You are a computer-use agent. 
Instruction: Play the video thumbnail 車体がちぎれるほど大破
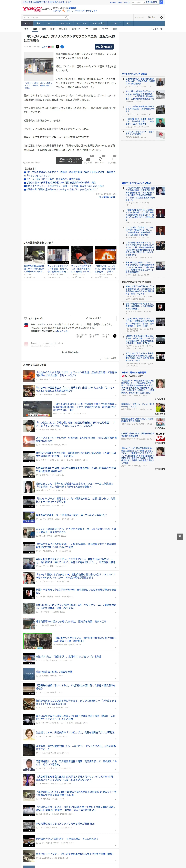click(x=34, y=255)
